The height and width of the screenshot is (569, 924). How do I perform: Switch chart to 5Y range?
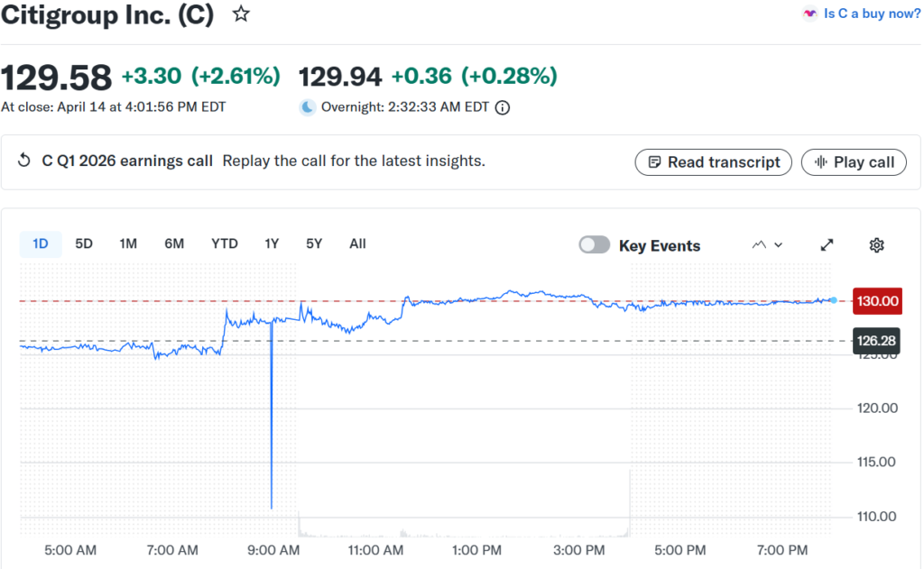[x=314, y=243]
